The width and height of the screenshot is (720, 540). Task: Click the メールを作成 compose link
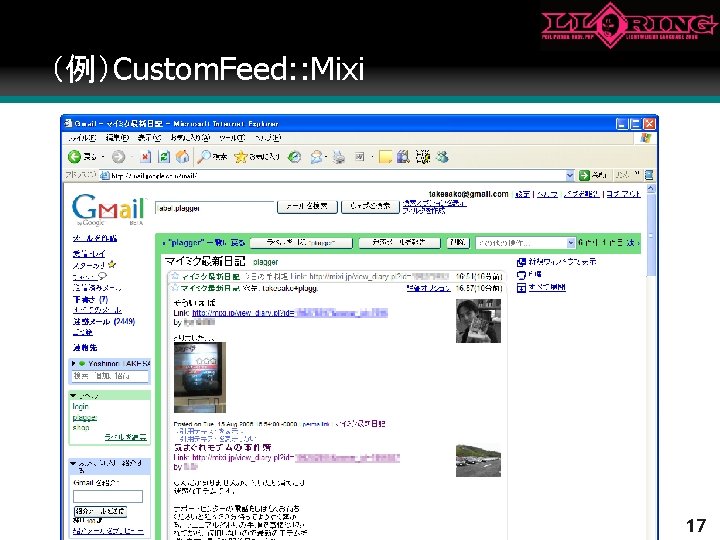point(95,238)
